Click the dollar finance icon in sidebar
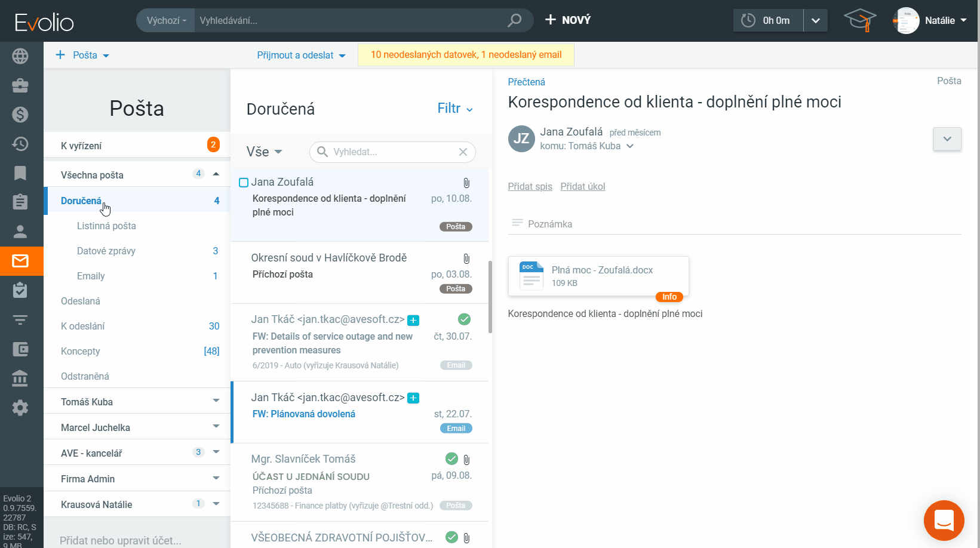This screenshot has width=980, height=548. (x=20, y=115)
